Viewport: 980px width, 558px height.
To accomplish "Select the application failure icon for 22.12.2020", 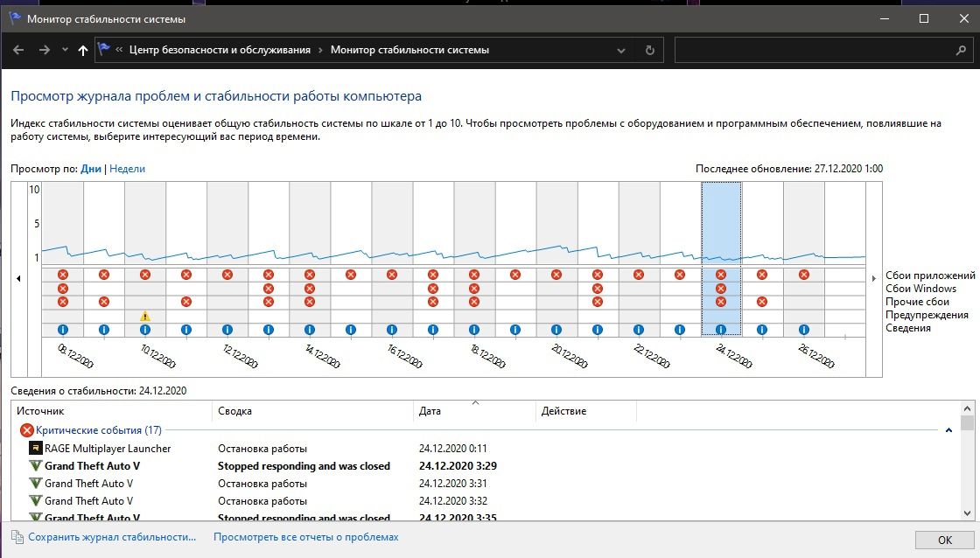I will tap(639, 275).
